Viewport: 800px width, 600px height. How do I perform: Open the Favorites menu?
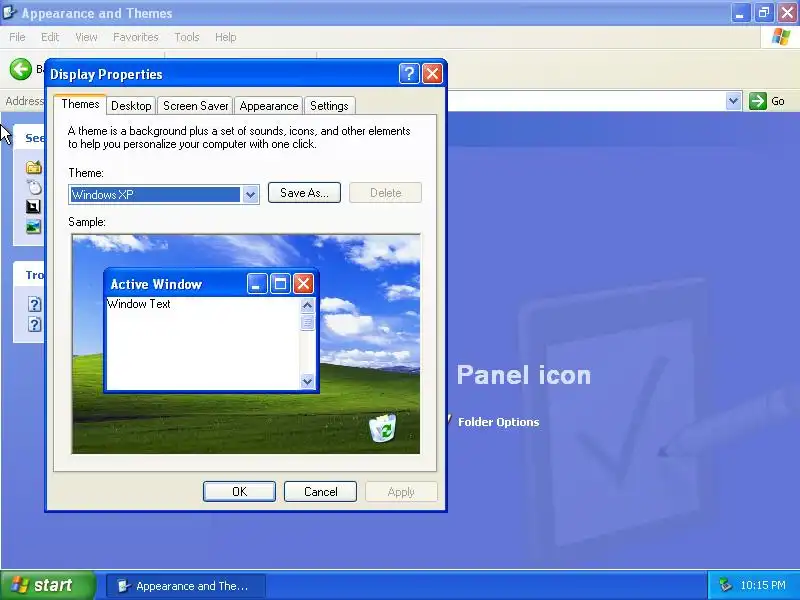pos(135,37)
